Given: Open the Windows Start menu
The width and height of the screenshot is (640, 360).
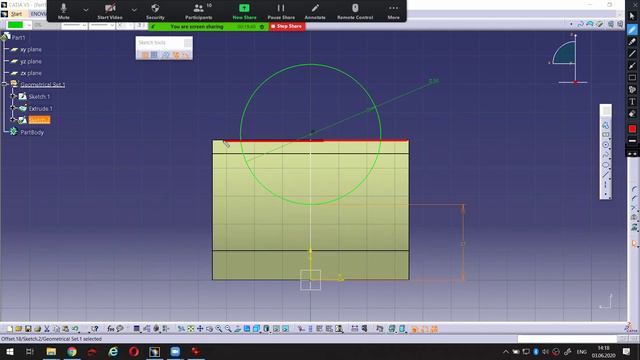Looking at the screenshot, I should click(9, 351).
